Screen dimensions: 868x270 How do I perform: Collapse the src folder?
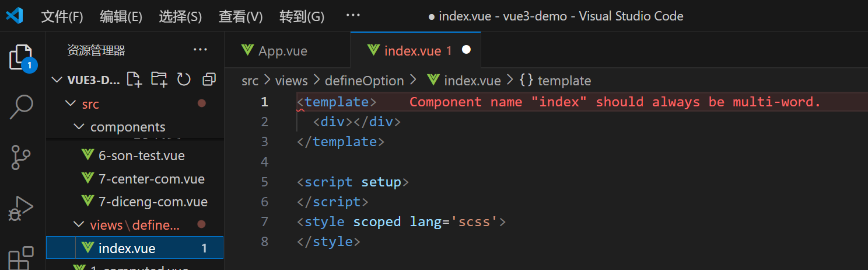point(71,104)
